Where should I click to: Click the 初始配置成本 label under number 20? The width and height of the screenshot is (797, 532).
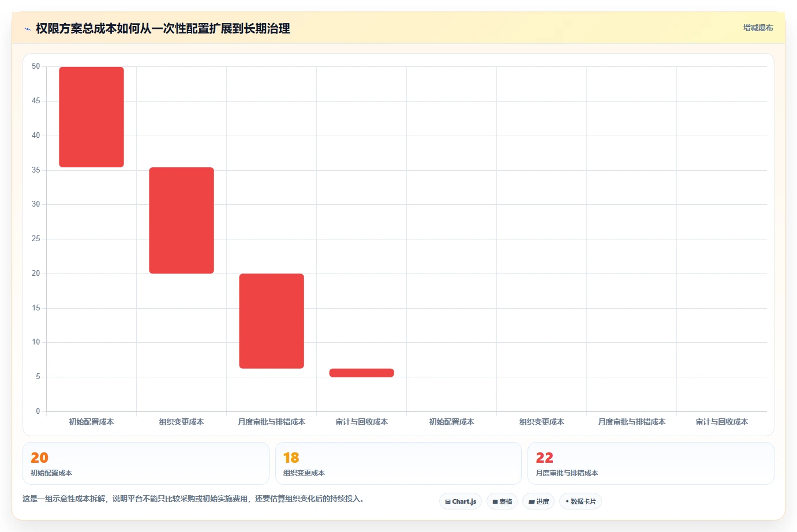coord(51,473)
